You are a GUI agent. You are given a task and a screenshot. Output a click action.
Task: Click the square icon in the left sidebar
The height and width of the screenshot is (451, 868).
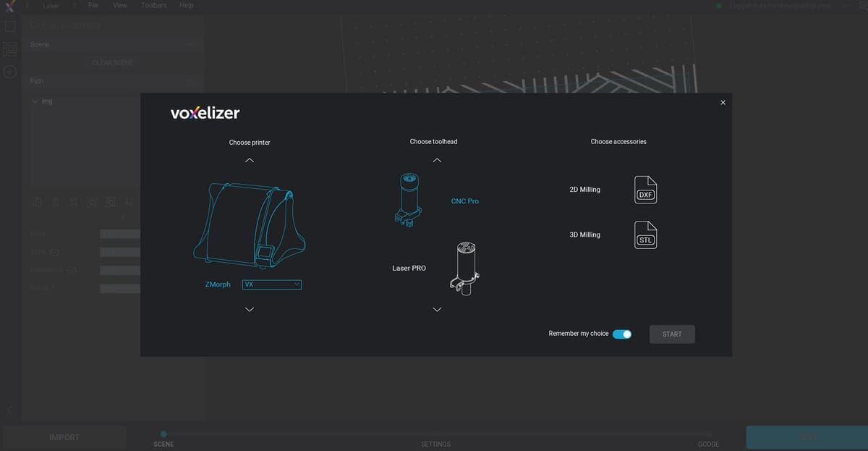click(x=10, y=26)
